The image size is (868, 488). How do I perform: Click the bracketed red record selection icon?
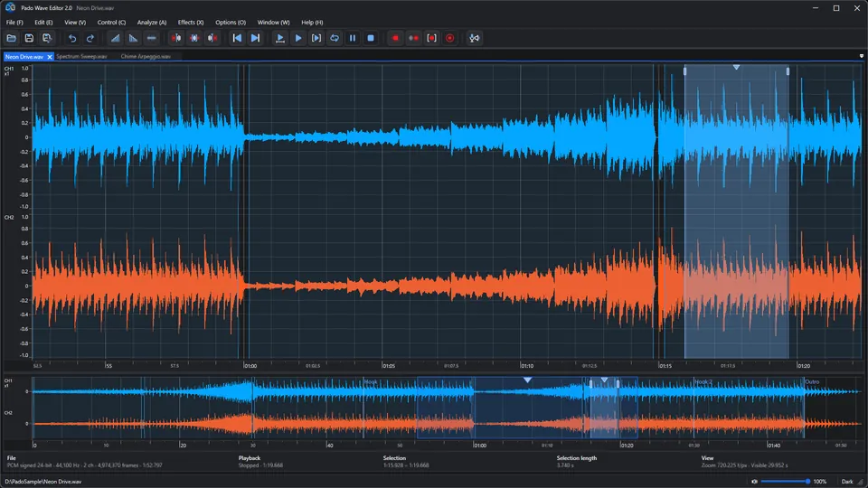432,38
